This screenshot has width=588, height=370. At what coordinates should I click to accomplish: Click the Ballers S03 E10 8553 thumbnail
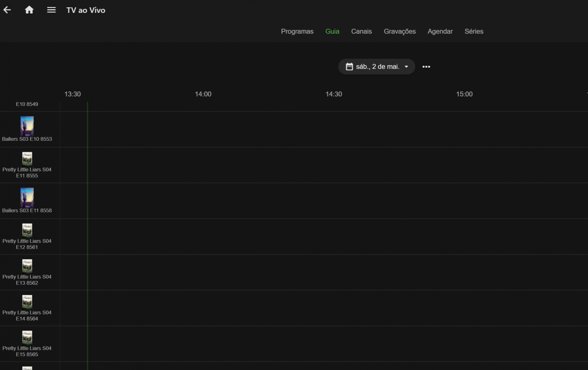point(27,126)
